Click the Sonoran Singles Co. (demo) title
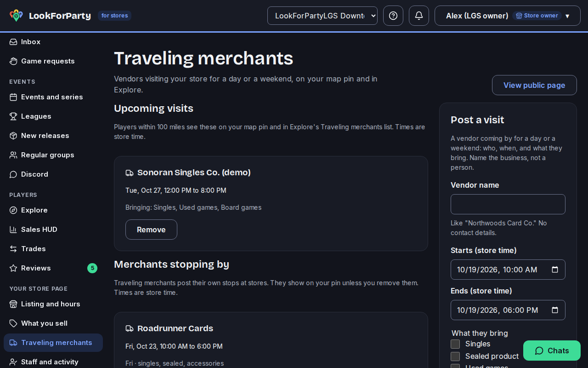Screen dimensions: 588x368 tap(194, 172)
